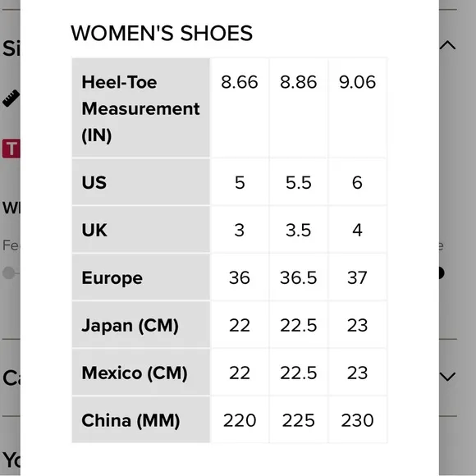Click the China (MM) 225 cell
Image resolution: width=476 pixels, height=476 pixels.
(299, 420)
